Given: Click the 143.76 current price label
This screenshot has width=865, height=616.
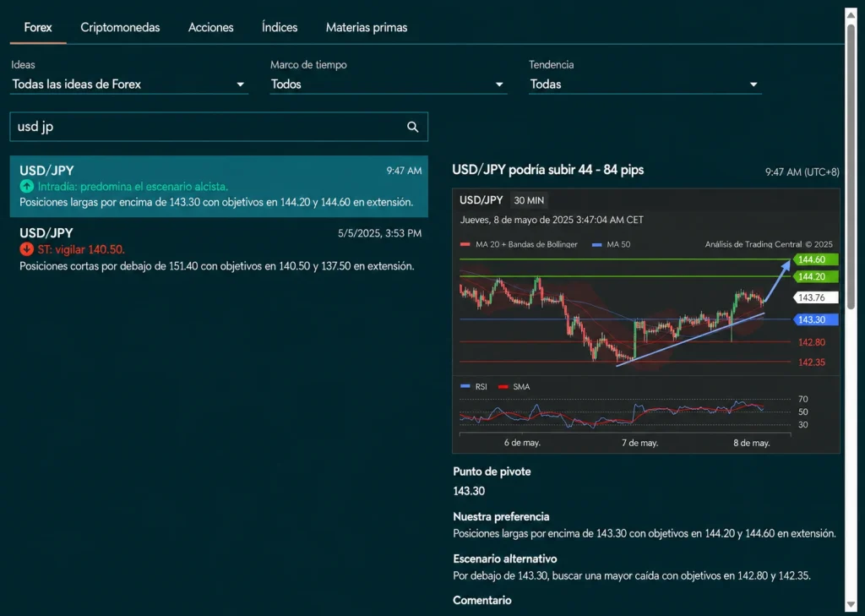Looking at the screenshot, I should [815, 297].
